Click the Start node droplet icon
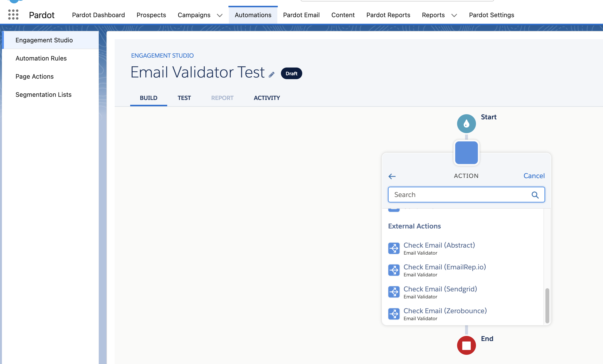The image size is (603, 364). 466,124
